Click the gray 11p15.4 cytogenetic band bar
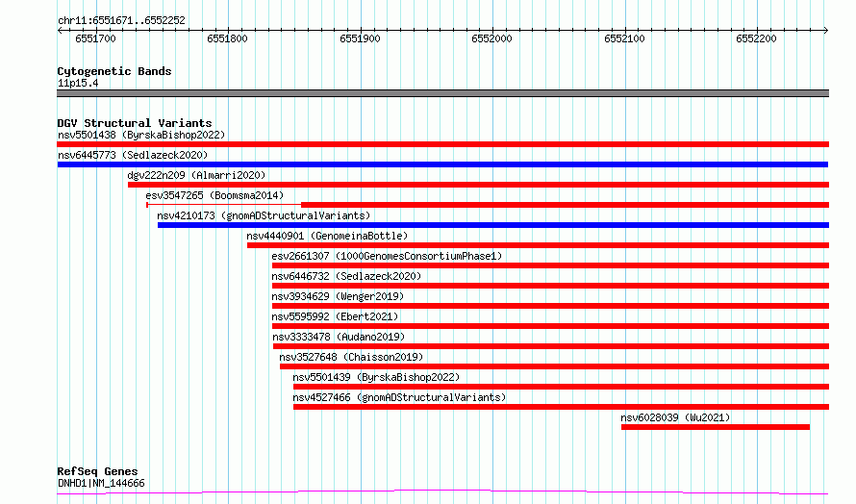 point(442,93)
